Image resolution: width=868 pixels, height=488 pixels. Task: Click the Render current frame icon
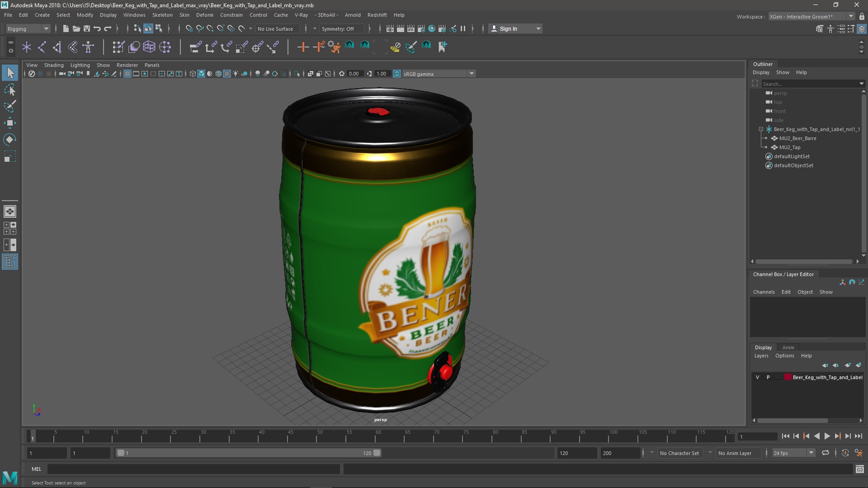[401, 28]
